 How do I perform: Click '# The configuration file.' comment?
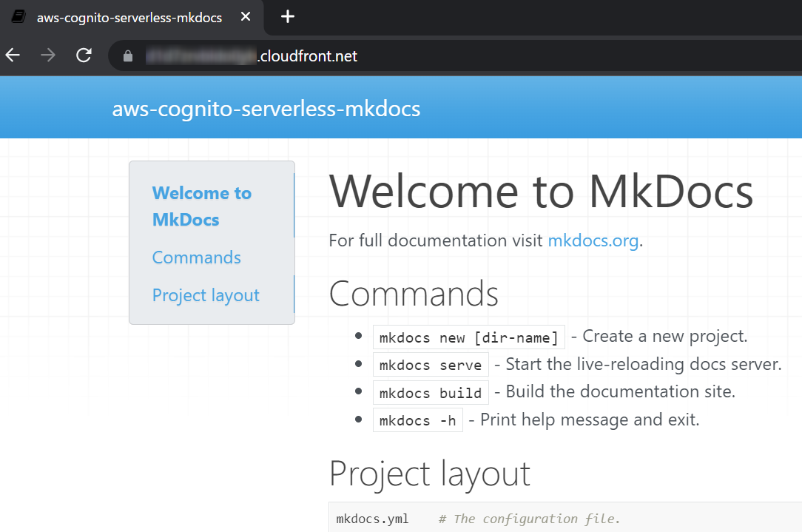pyautogui.click(x=530, y=519)
